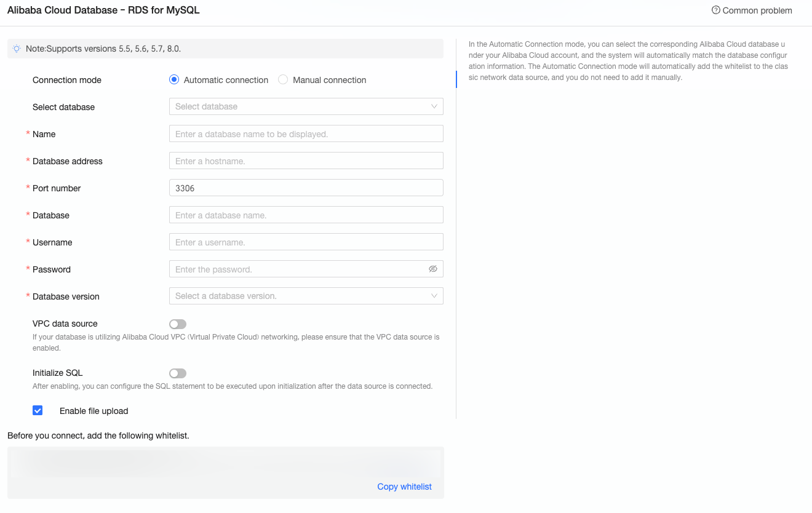The image size is (812, 513).
Task: Expand the Database version dropdown
Action: (301, 296)
